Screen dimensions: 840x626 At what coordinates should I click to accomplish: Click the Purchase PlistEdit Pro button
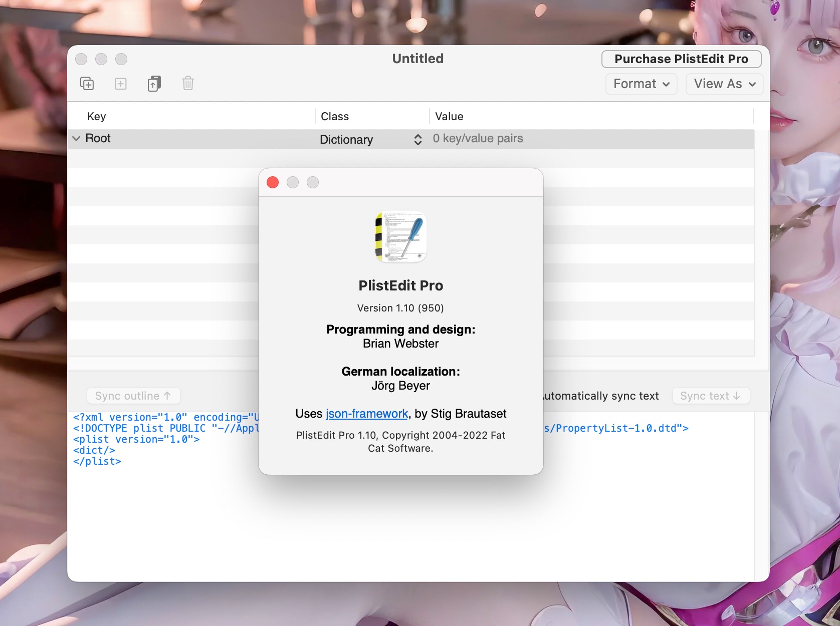click(681, 59)
